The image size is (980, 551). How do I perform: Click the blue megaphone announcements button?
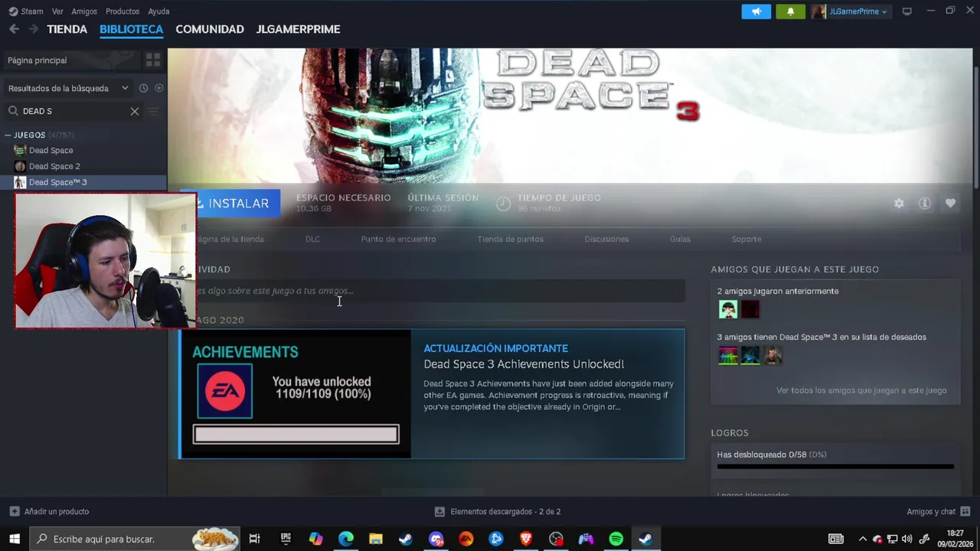756,11
